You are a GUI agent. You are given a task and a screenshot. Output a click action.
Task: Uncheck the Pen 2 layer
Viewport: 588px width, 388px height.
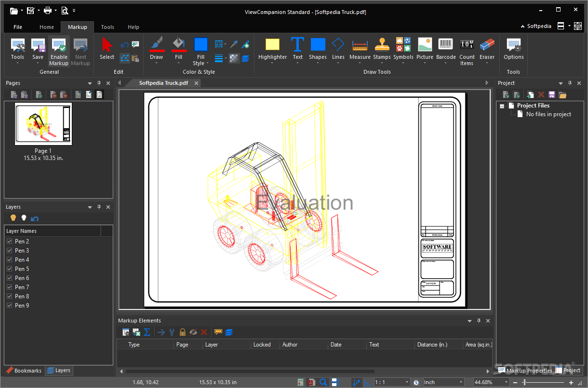(9, 241)
